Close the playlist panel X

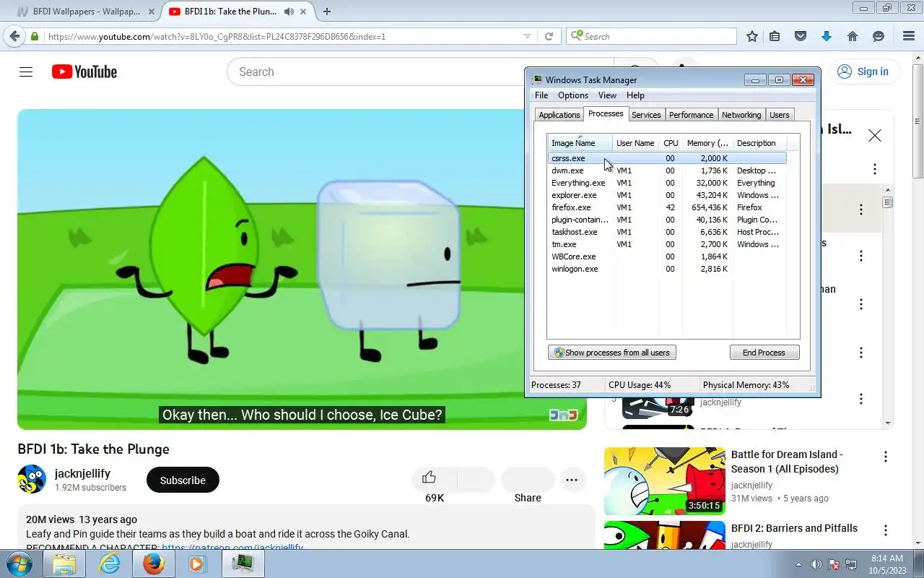[x=875, y=135]
